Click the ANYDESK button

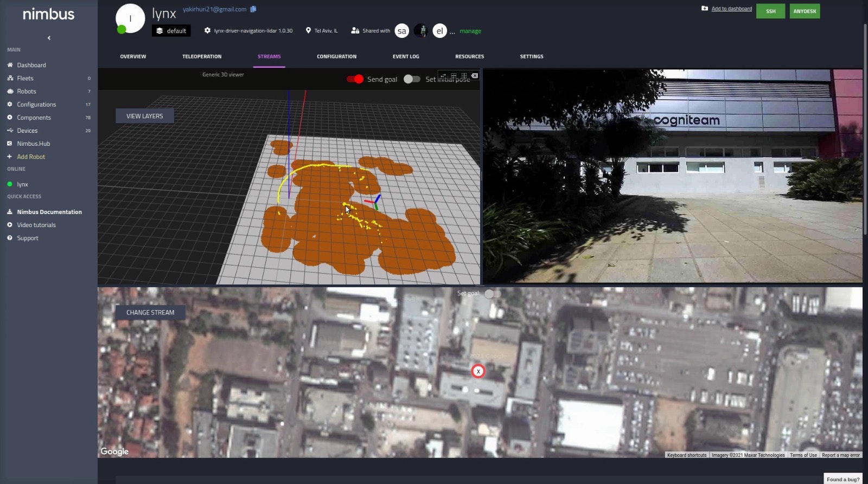[x=805, y=11]
